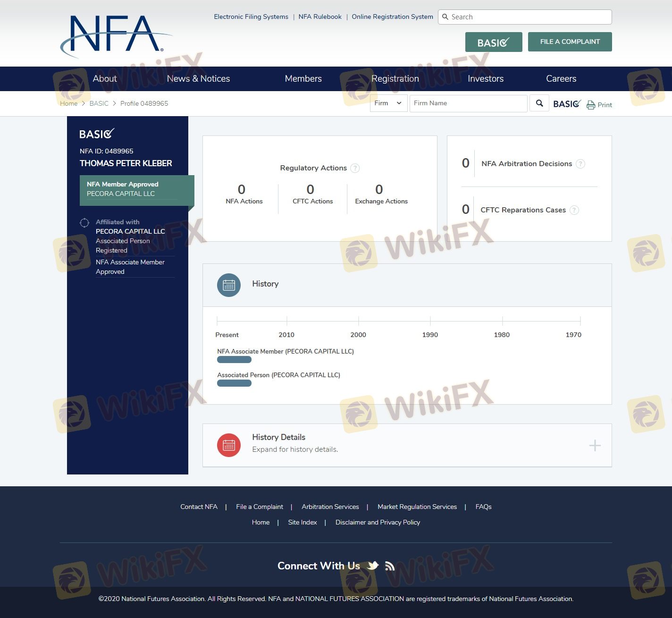Click the Firm Name input field
The image size is (672, 618).
click(x=468, y=103)
